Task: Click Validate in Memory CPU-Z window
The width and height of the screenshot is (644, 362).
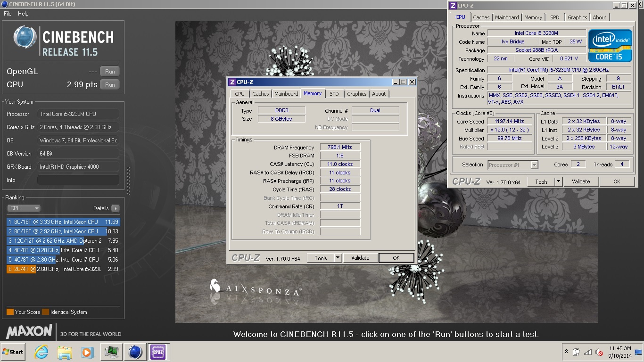Action: pyautogui.click(x=360, y=258)
